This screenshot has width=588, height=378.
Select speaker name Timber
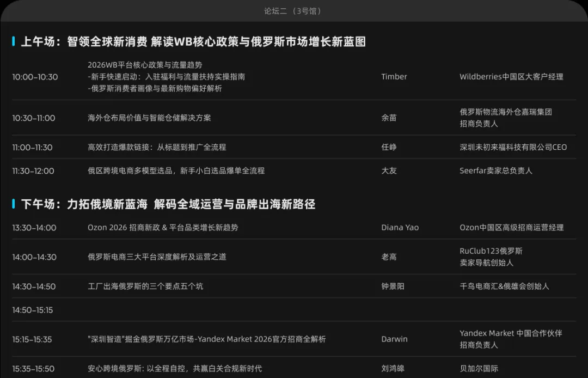(x=394, y=76)
